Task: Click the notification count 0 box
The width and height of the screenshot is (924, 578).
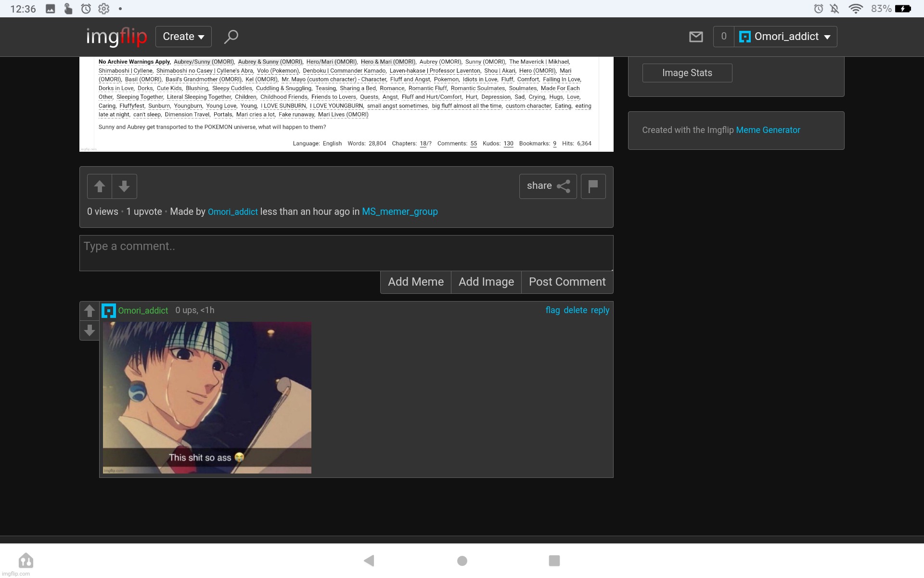Action: [x=723, y=37]
